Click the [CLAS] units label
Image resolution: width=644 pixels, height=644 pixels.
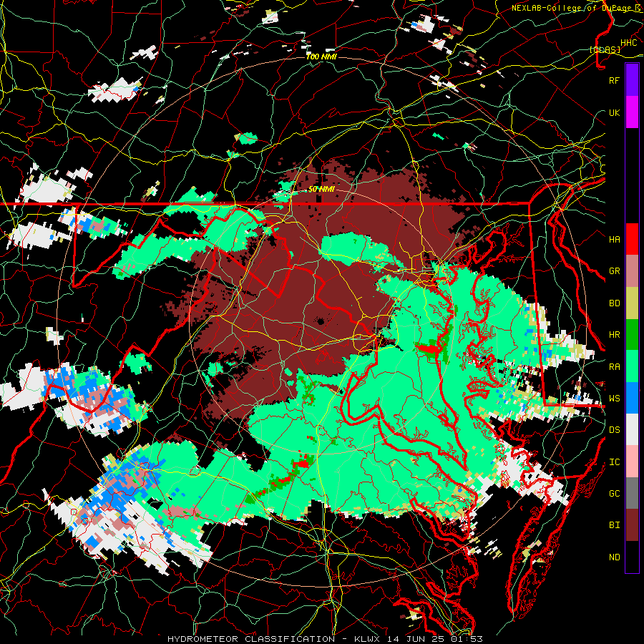pos(605,50)
